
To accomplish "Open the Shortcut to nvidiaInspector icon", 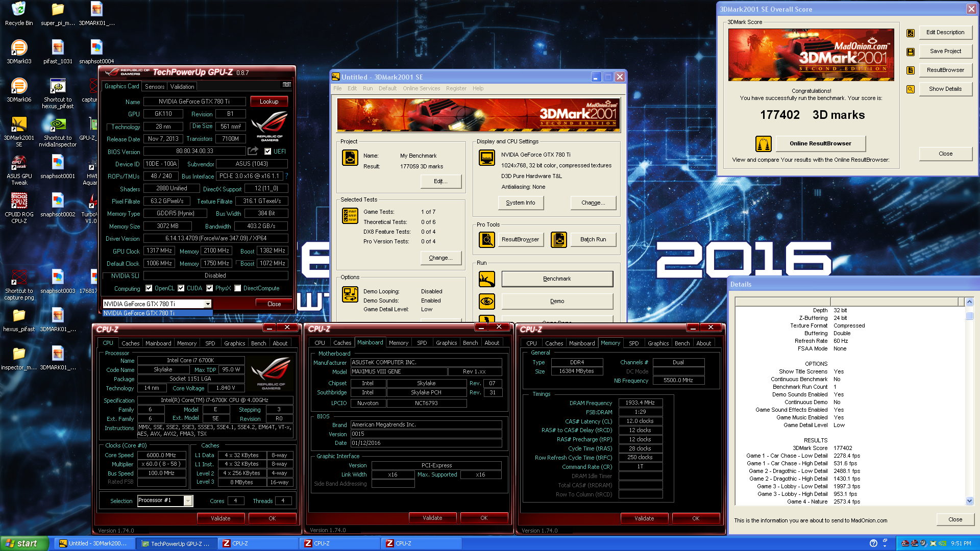I will point(58,132).
